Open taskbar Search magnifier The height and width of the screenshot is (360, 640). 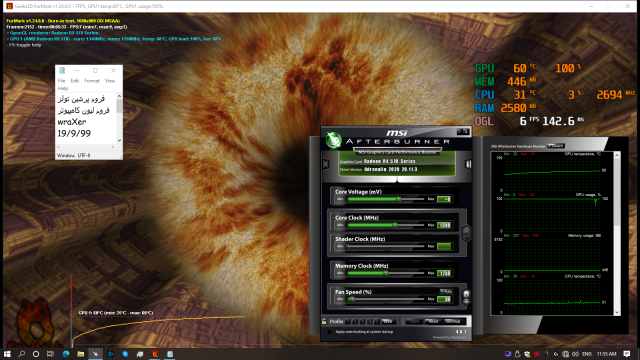coord(22,354)
